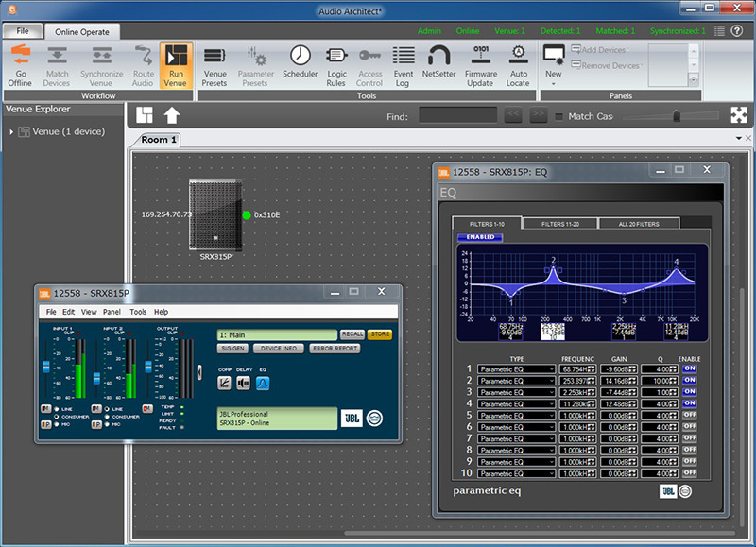Click the STORE preset button

pyautogui.click(x=380, y=334)
